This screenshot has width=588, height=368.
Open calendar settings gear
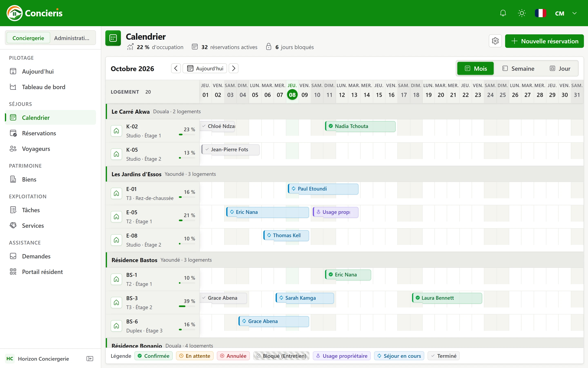click(495, 41)
